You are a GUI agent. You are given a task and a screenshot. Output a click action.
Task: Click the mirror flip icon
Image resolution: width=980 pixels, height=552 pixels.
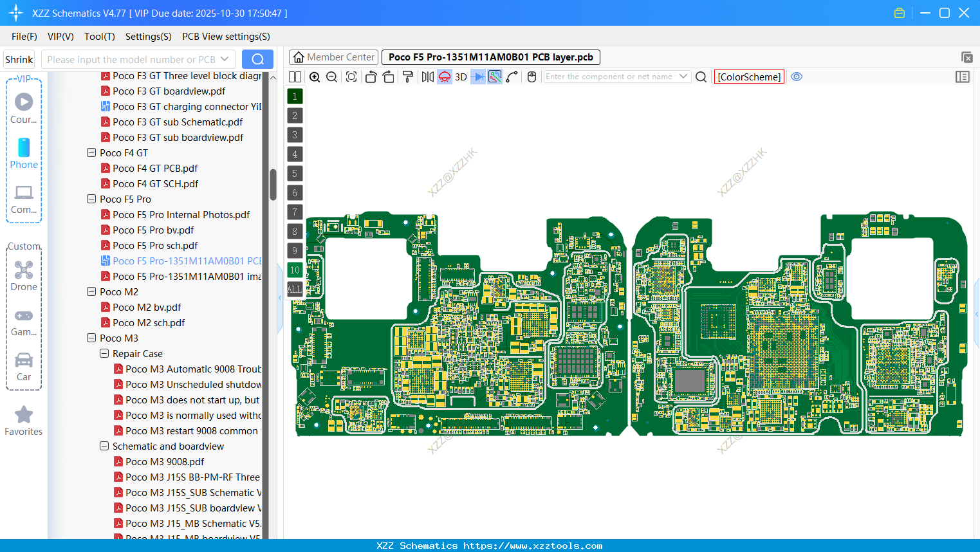pos(427,77)
